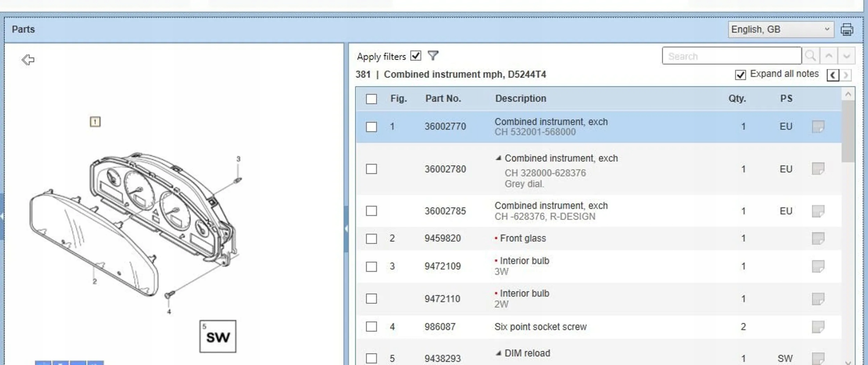Select part number 36002785

pyautogui.click(x=445, y=211)
